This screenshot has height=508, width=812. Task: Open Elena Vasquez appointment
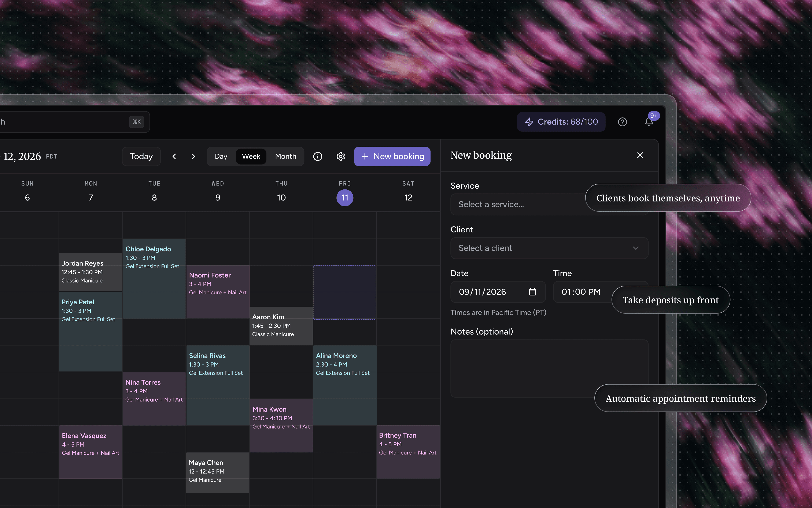click(x=91, y=452)
